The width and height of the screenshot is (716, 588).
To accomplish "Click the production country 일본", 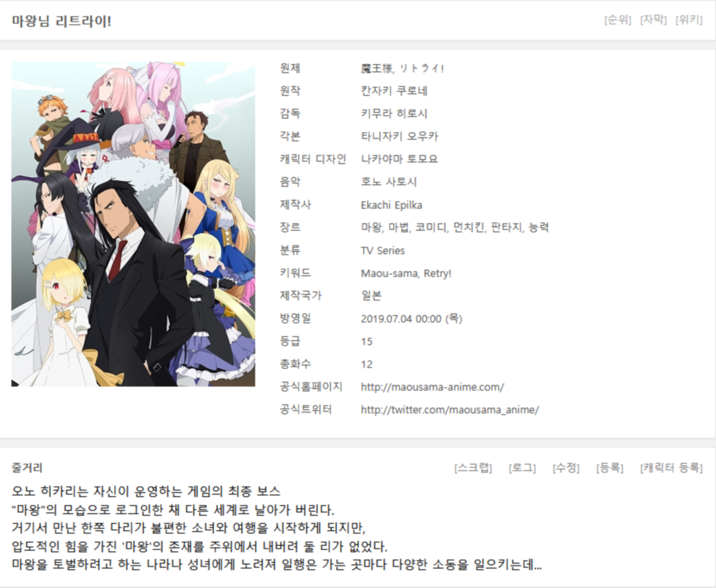I will tap(371, 296).
